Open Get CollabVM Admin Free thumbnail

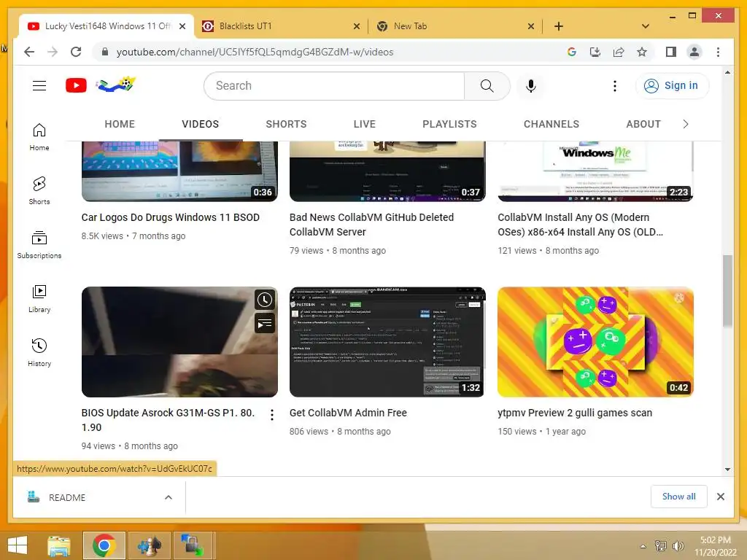click(387, 342)
